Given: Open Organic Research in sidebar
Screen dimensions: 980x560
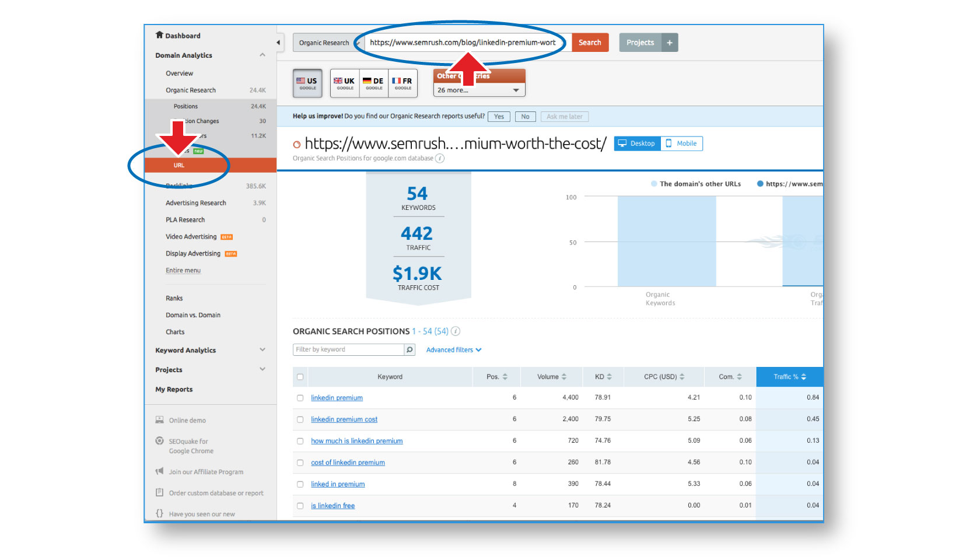Looking at the screenshot, I should [191, 90].
